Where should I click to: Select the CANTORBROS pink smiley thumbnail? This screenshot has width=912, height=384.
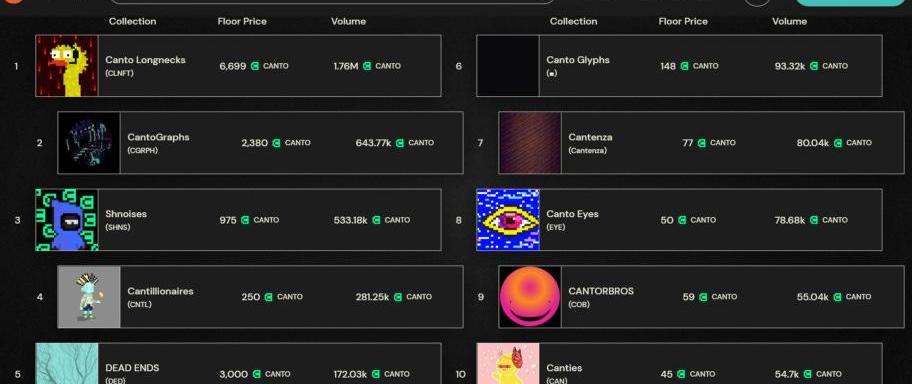tap(530, 297)
